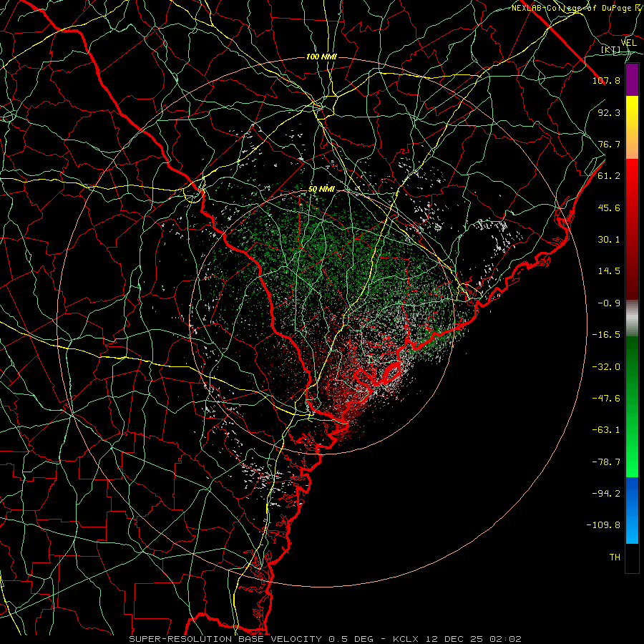Click the yellow-orange segment of the color bar

[632, 127]
